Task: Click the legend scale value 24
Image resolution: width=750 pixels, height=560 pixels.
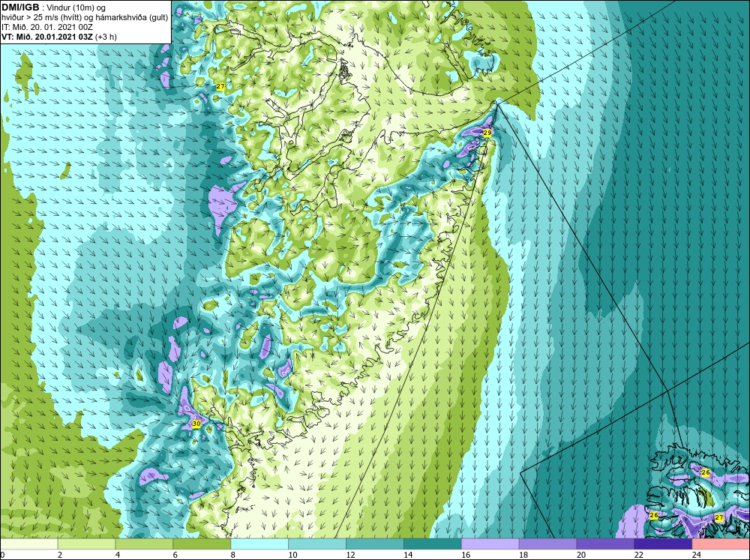Action: 697,555
